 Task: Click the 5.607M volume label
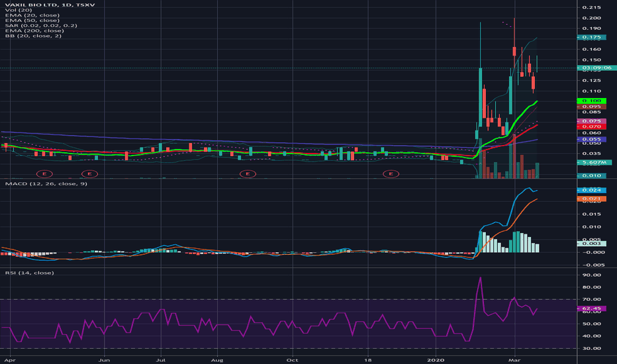point(594,162)
